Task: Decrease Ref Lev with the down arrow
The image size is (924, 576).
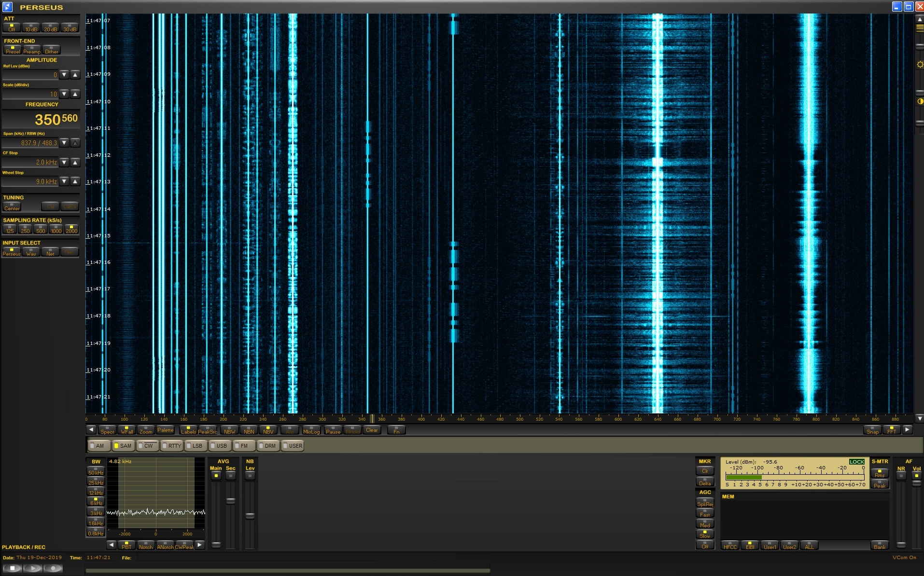Action: (64, 75)
